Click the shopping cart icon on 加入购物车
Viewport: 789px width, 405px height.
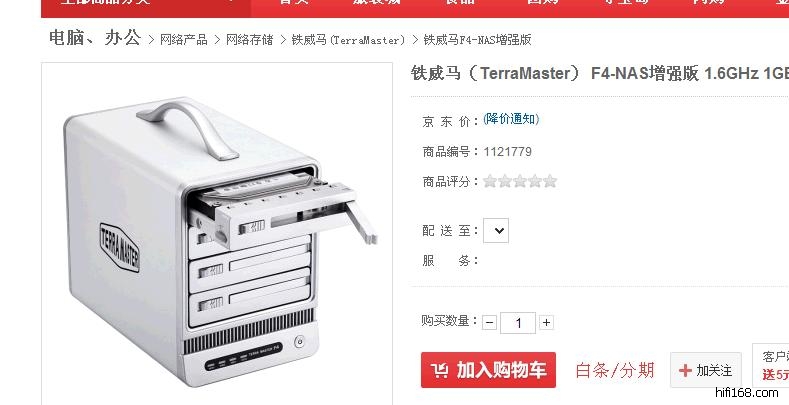coord(439,371)
